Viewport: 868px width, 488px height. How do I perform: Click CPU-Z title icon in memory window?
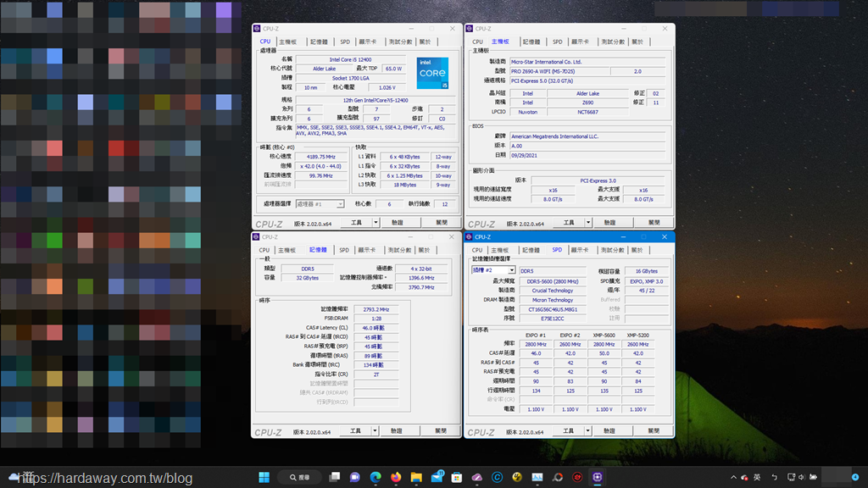coord(256,237)
